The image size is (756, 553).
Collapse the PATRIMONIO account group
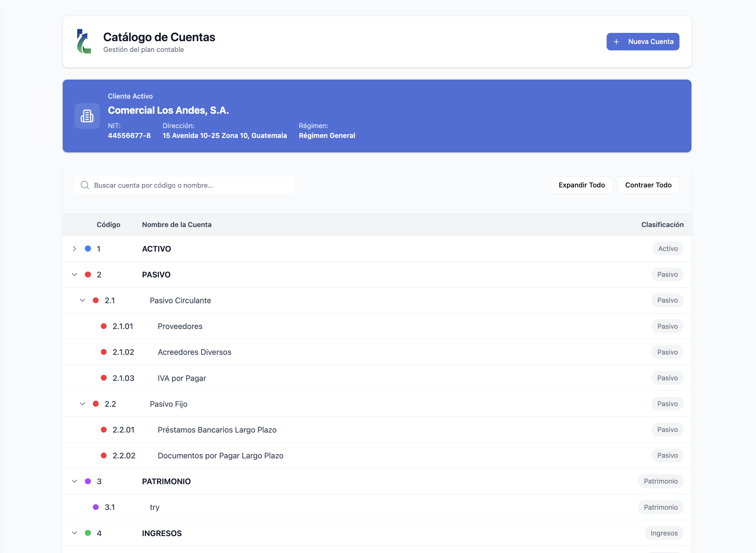(75, 481)
